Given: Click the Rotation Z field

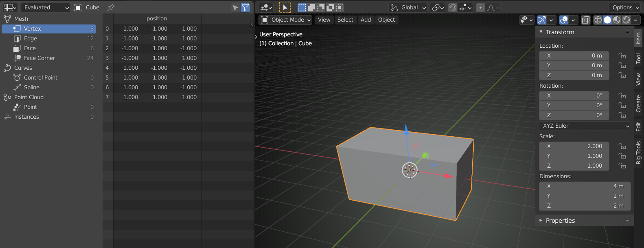Looking at the screenshot, I should pos(574,115).
